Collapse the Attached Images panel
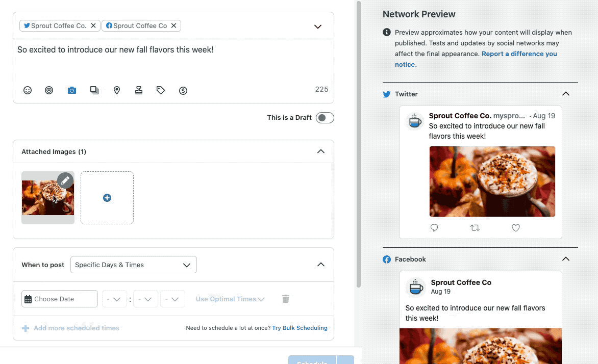 (321, 151)
